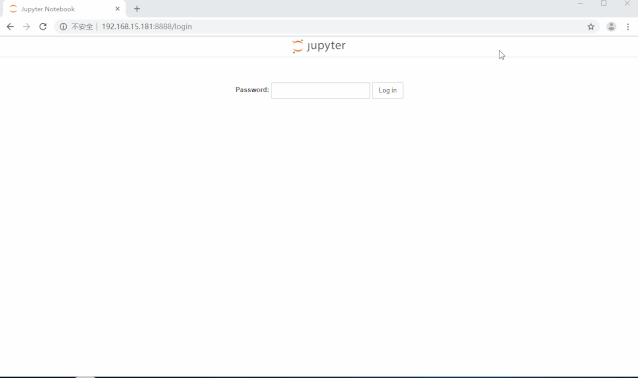Maximize the browser window

604,4
